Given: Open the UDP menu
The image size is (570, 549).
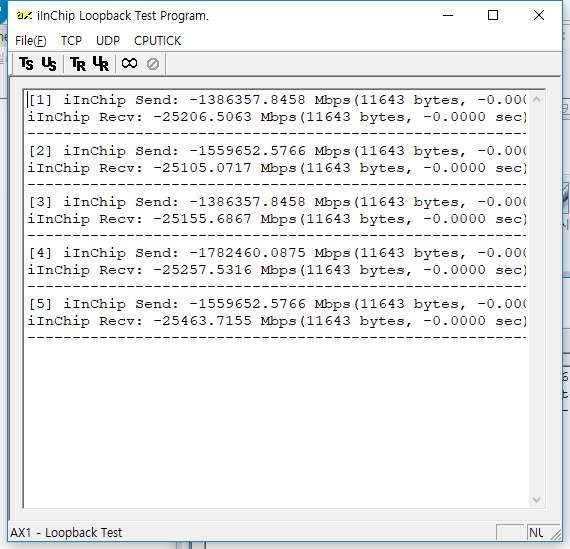Looking at the screenshot, I should (x=108, y=41).
